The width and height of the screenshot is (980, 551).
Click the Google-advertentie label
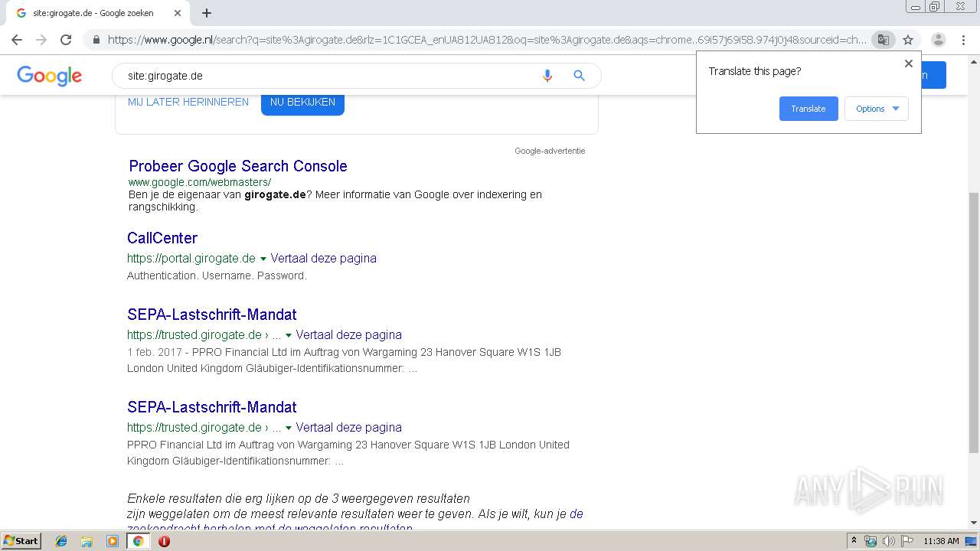(550, 151)
